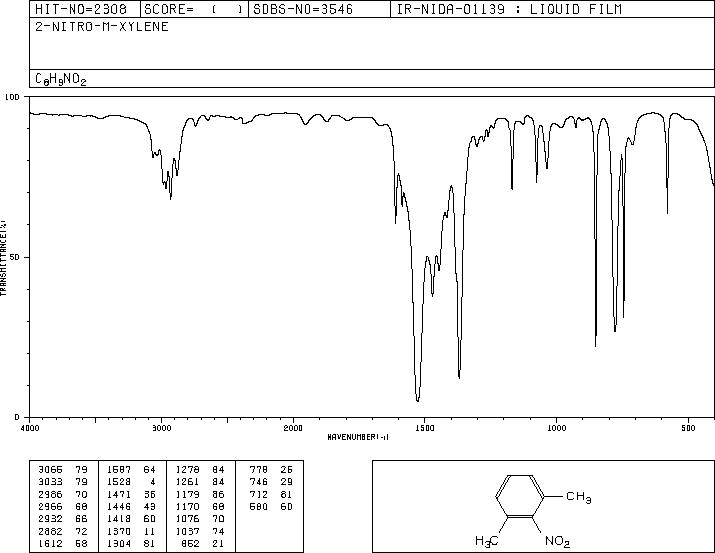The height and width of the screenshot is (553, 715).
Task: Click the WAVENUMBER axis title
Action: click(358, 437)
